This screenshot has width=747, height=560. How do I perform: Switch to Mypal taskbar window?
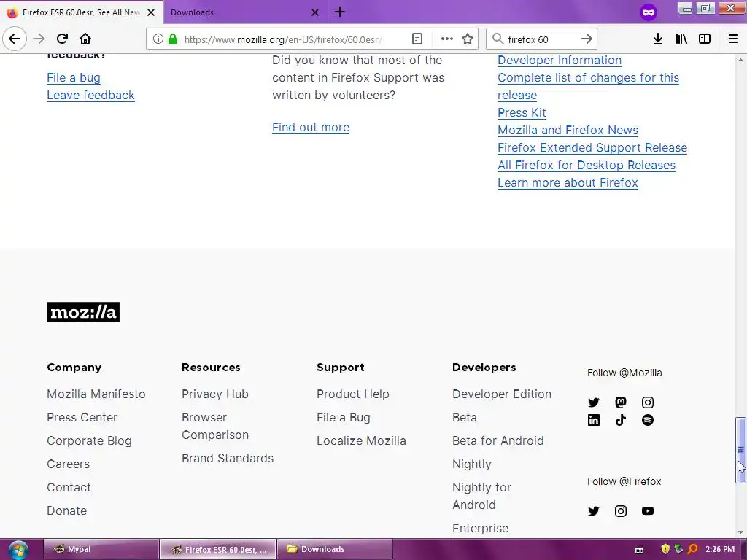[101, 550]
